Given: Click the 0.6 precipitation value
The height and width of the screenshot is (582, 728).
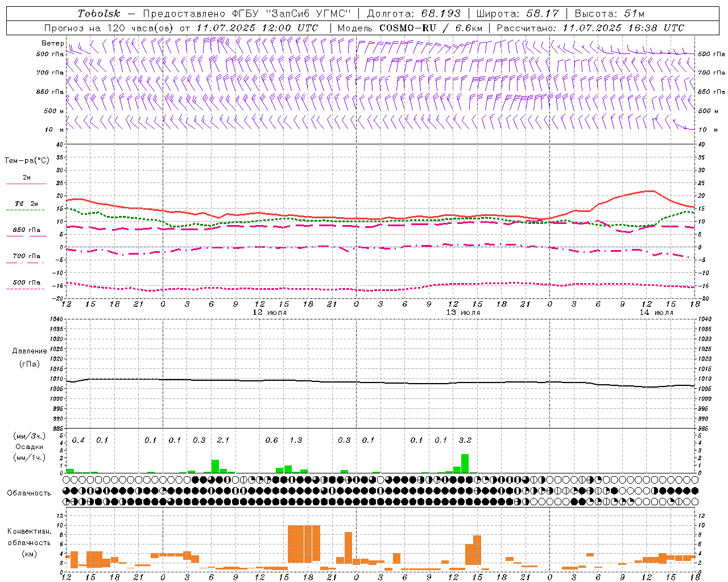Looking at the screenshot, I should point(272,440).
